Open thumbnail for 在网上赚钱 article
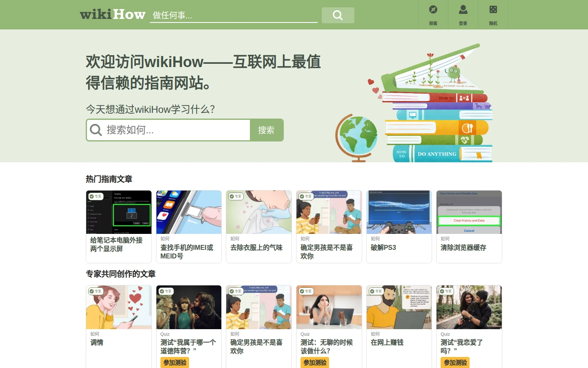Image resolution: width=588 pixels, height=368 pixels. point(399,307)
